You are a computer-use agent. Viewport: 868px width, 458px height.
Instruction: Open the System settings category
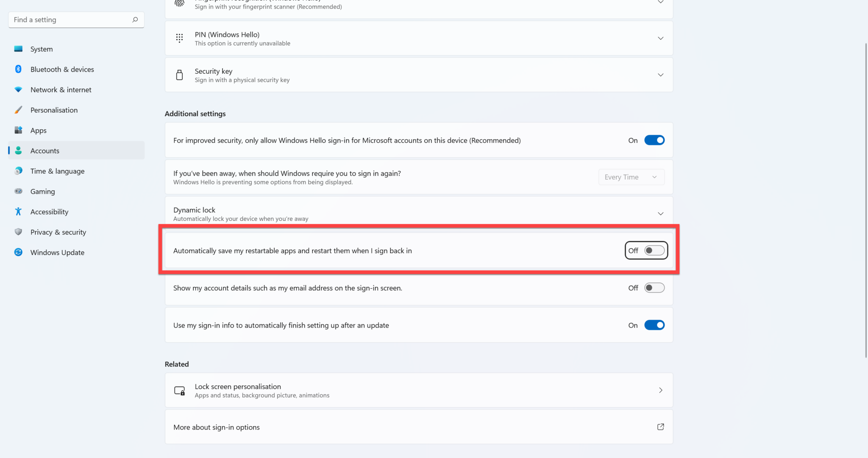[42, 49]
